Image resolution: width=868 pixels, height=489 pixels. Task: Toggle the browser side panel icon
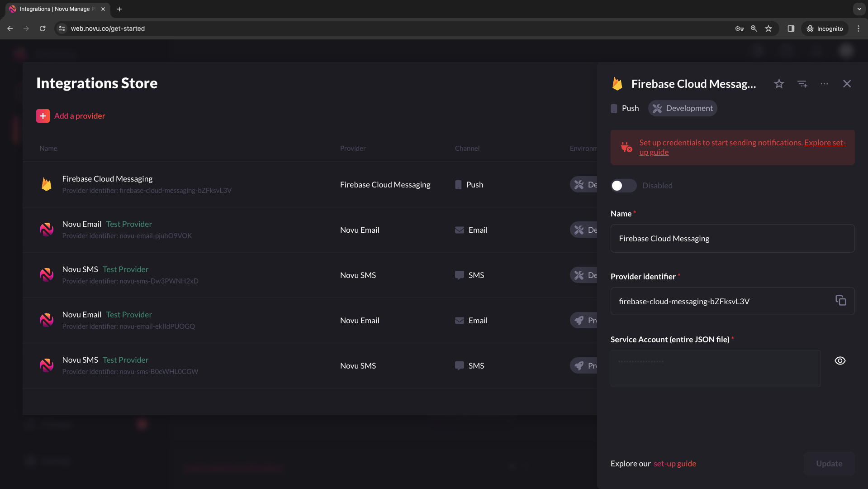point(791,29)
